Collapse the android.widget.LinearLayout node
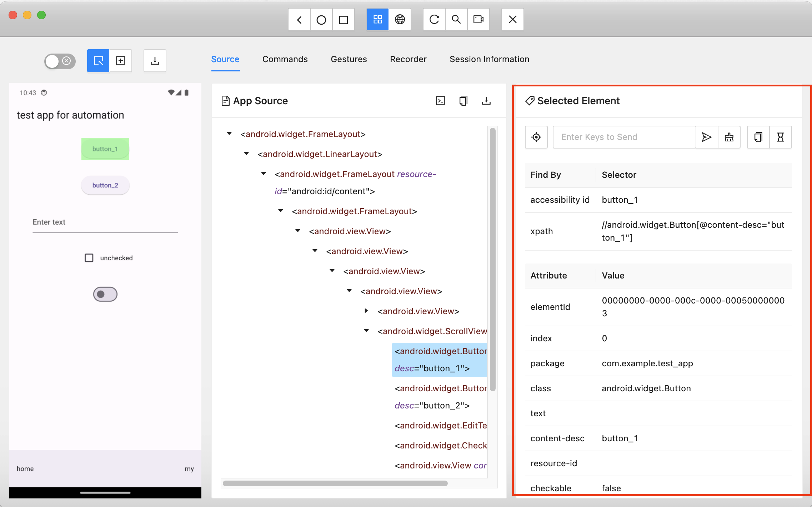 (246, 154)
